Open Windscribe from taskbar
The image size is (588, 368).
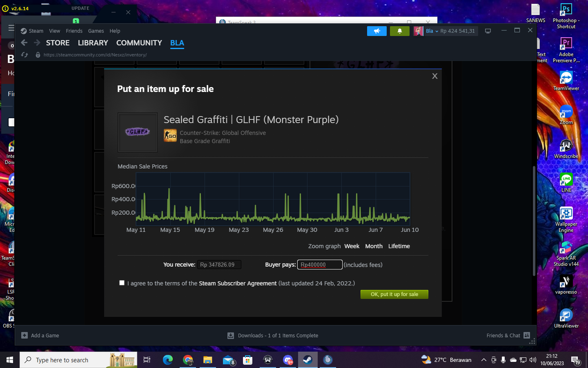tap(268, 360)
